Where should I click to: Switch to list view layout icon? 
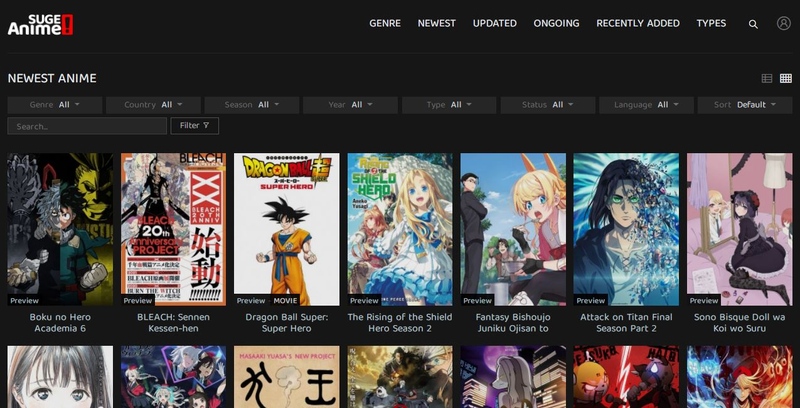coord(767,78)
